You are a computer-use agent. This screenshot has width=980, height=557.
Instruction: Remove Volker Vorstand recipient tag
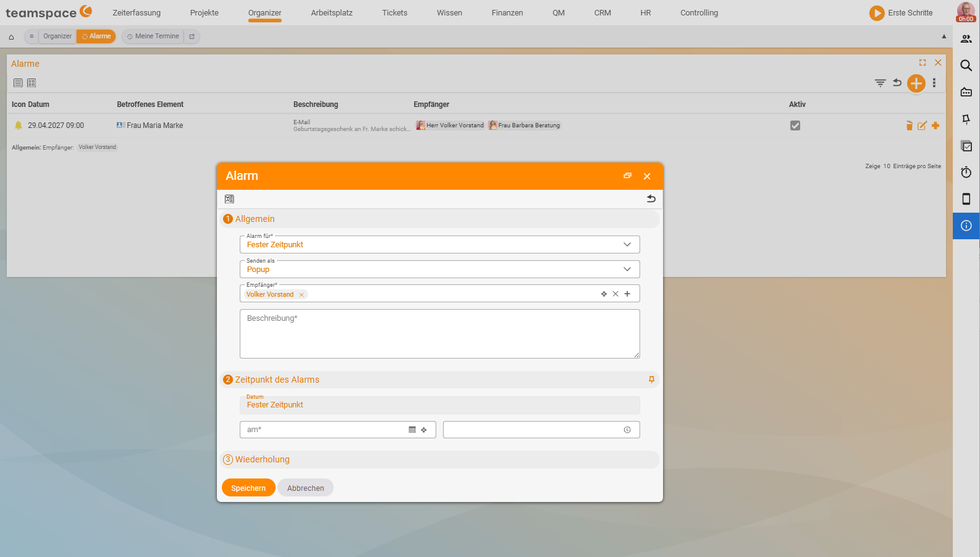[x=302, y=295]
